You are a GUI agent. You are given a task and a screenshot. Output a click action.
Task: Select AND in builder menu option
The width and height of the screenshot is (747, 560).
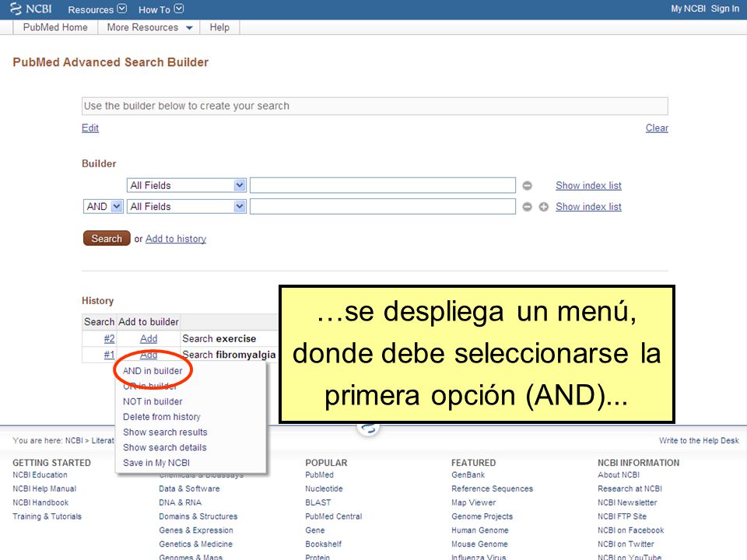[x=153, y=370]
